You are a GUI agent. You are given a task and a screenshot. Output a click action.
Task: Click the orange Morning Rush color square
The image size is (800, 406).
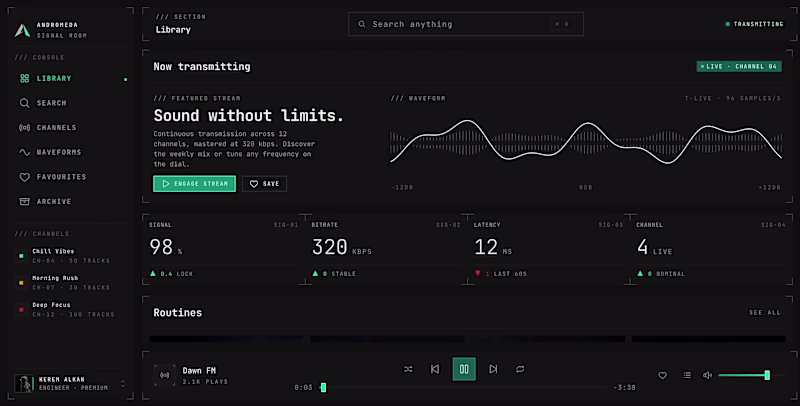pyautogui.click(x=21, y=283)
